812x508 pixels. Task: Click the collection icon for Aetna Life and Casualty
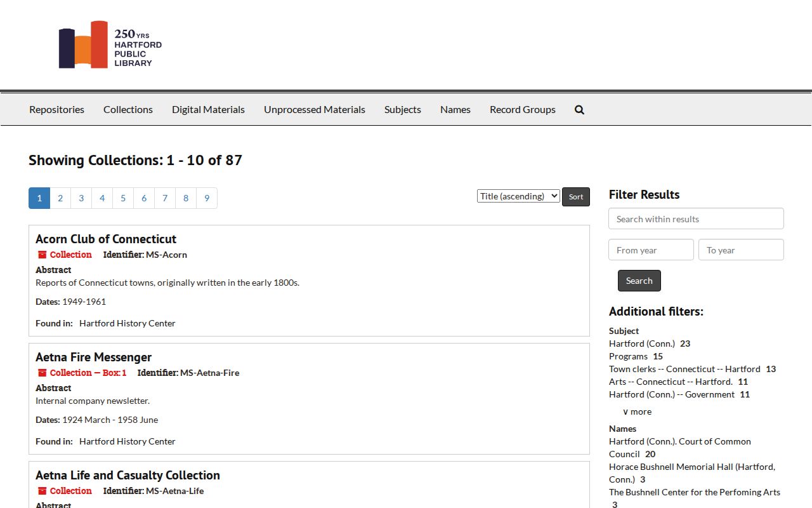(42, 491)
